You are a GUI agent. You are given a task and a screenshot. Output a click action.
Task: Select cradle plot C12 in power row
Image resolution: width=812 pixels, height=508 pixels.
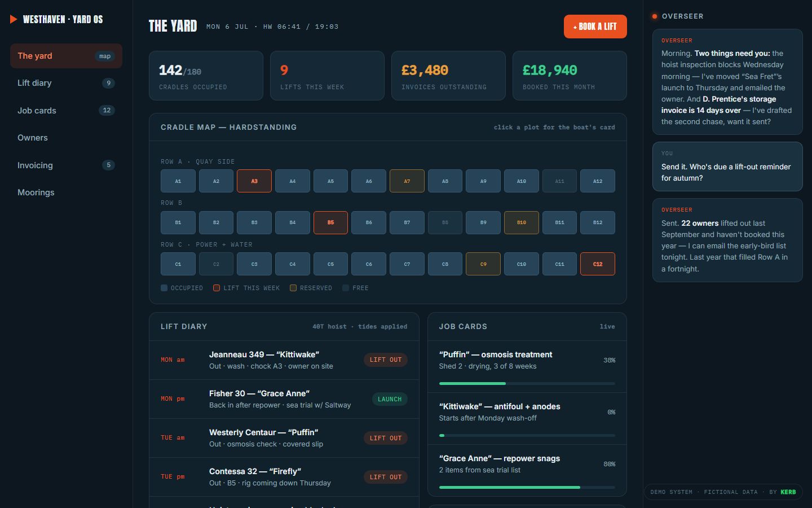click(x=598, y=264)
